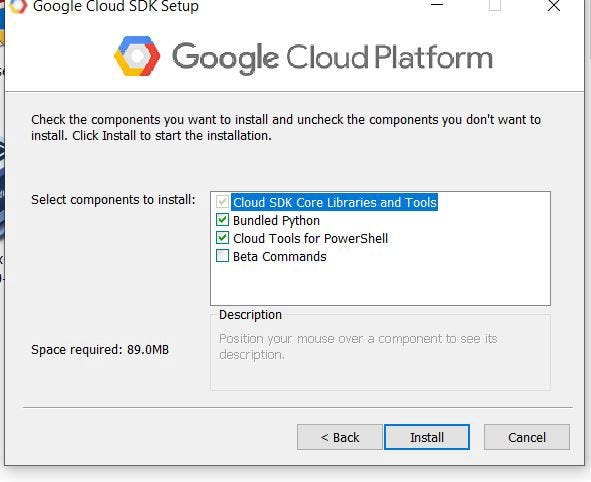Select the Bundled Python list entry
591x482 pixels.
point(276,220)
